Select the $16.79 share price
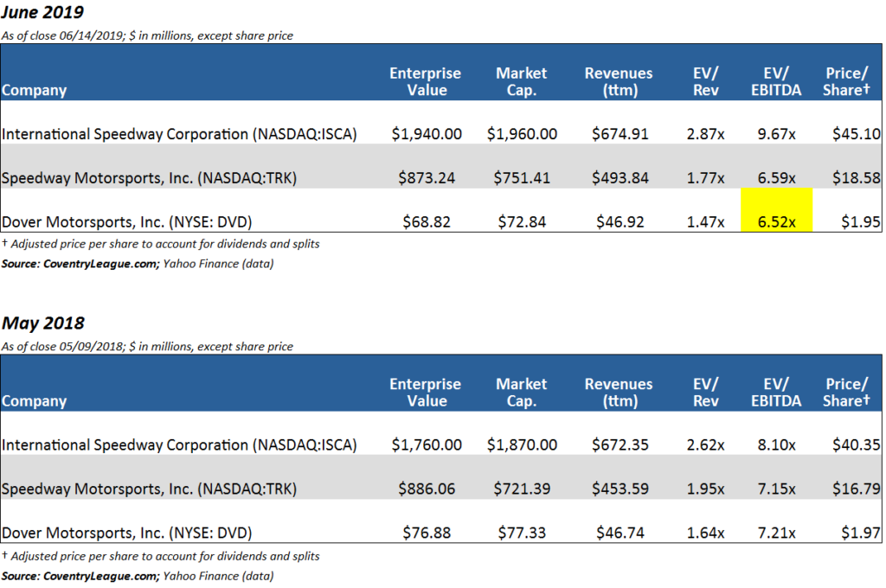 click(x=856, y=489)
